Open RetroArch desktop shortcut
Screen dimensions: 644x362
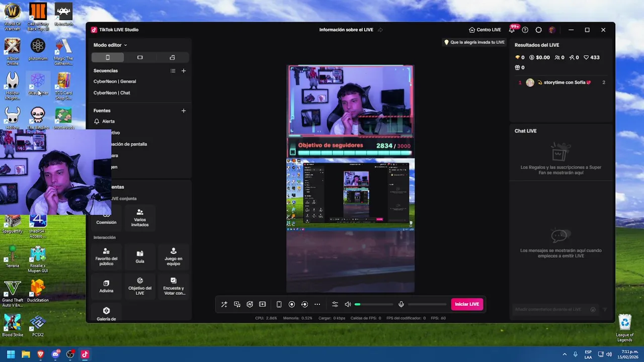[63, 14]
